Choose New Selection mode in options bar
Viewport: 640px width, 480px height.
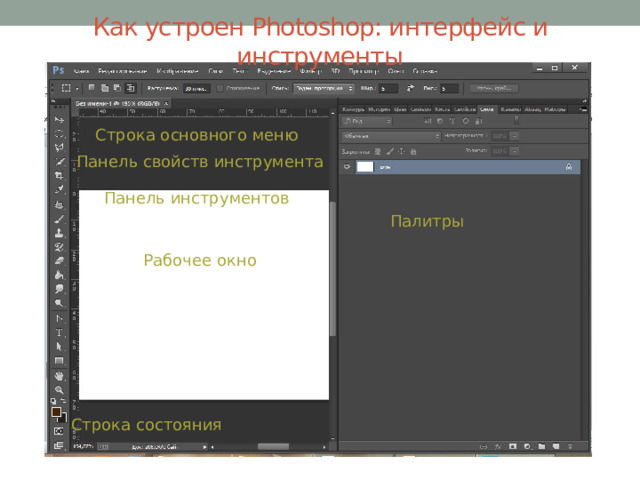(91, 88)
